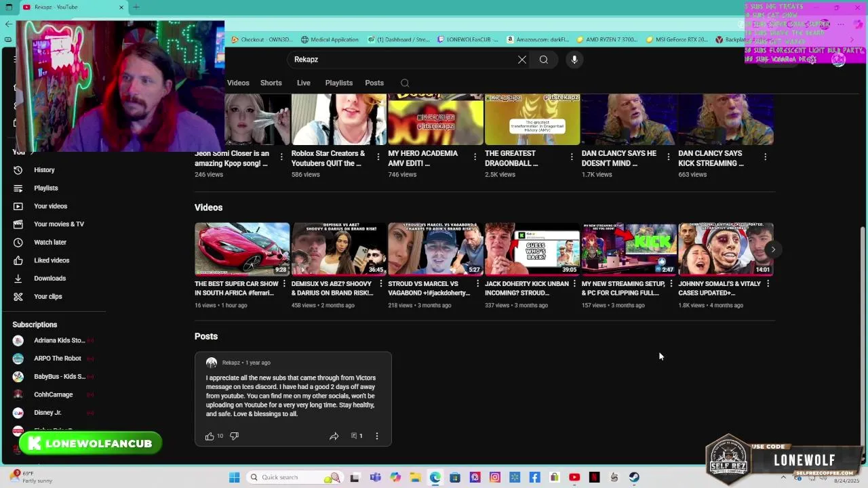Open options for JOHNNY SOMALI'S video
868x488 pixels.
768,284
